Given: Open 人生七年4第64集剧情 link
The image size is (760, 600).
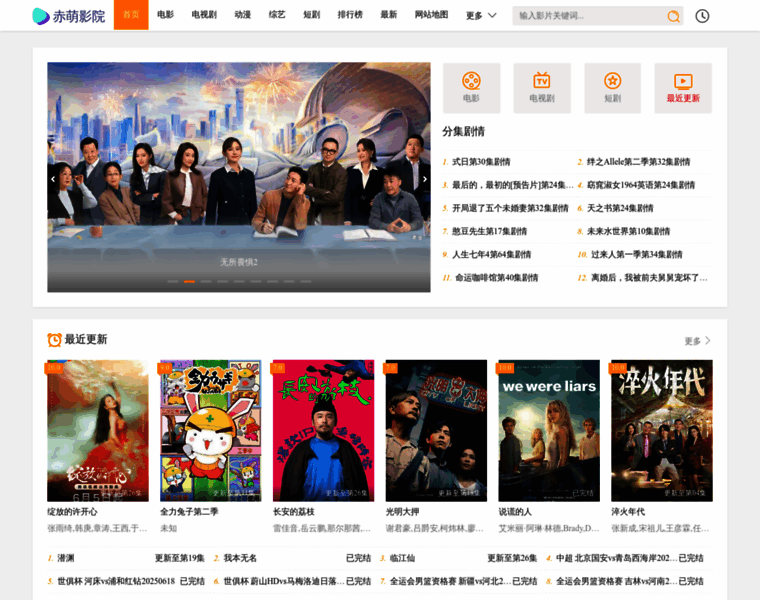Looking at the screenshot, I should [x=491, y=255].
